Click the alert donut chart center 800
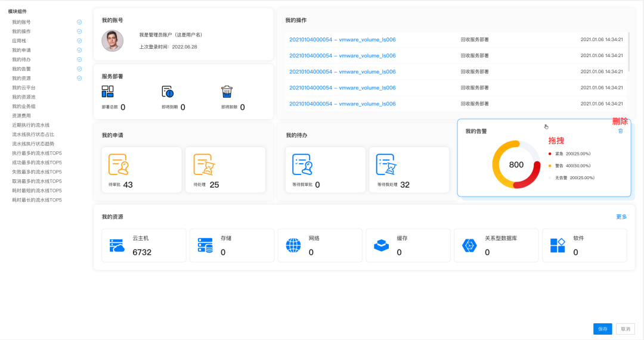Viewport: 644px width, 340px height. [x=516, y=165]
